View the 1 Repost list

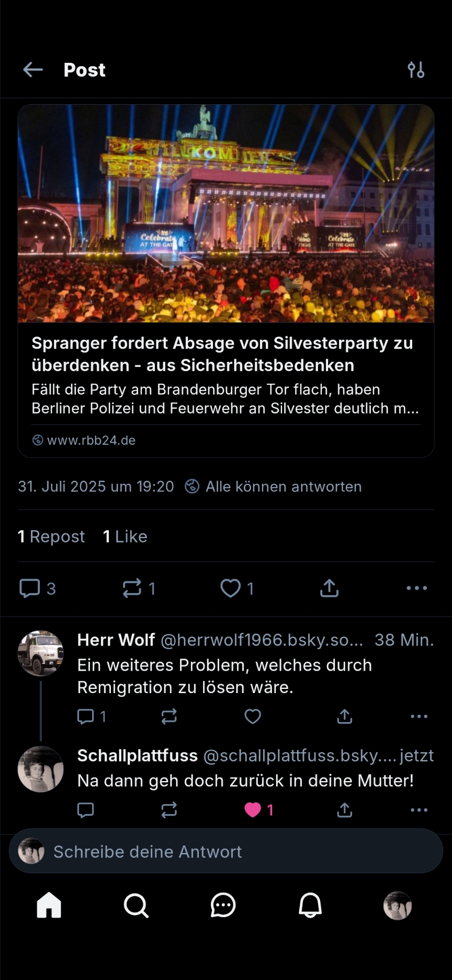click(x=51, y=537)
